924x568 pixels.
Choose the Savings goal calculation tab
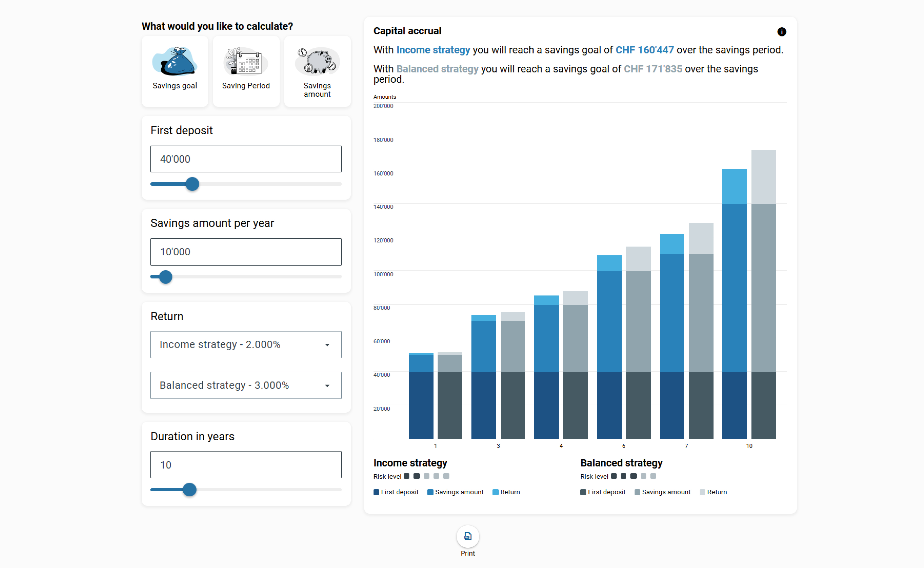tap(174, 86)
